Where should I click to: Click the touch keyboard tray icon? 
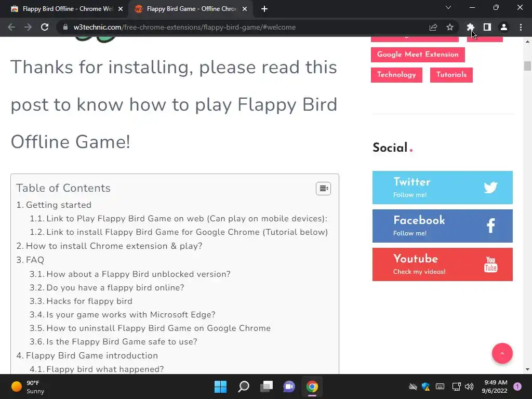(x=440, y=387)
